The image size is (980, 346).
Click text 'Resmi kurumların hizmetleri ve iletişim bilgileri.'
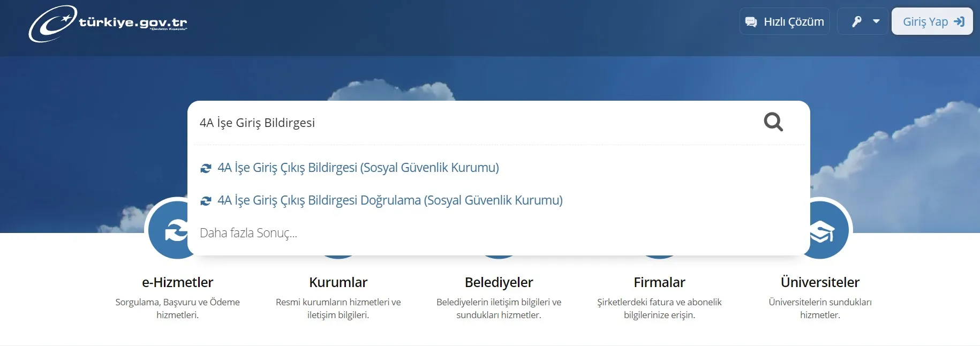[338, 309]
